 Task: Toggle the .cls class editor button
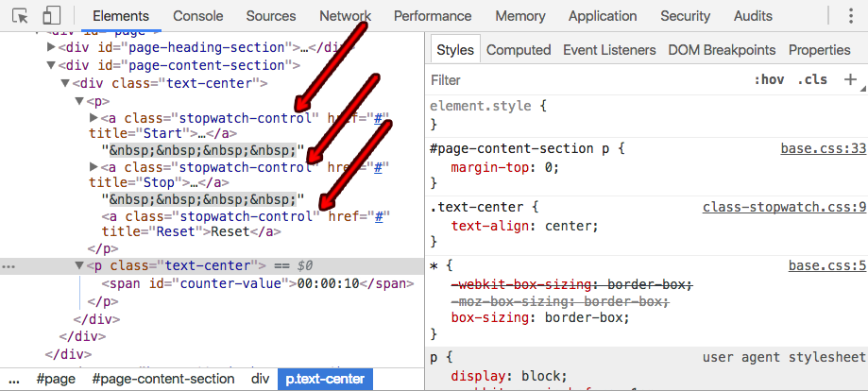pos(812,79)
